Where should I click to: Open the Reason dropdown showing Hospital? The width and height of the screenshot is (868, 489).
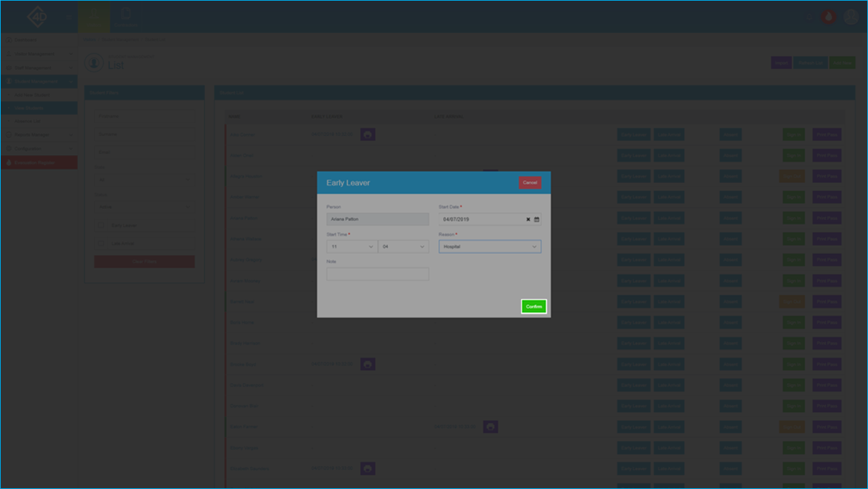click(x=490, y=246)
